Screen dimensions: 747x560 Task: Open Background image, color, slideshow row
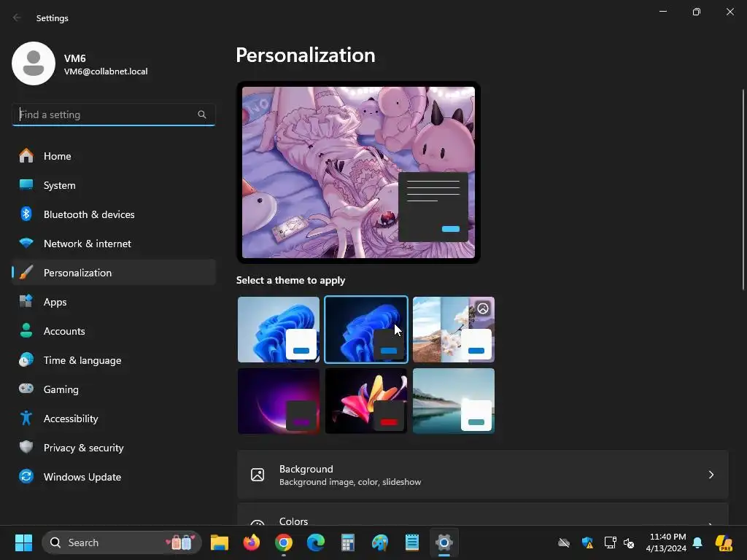[x=483, y=475]
